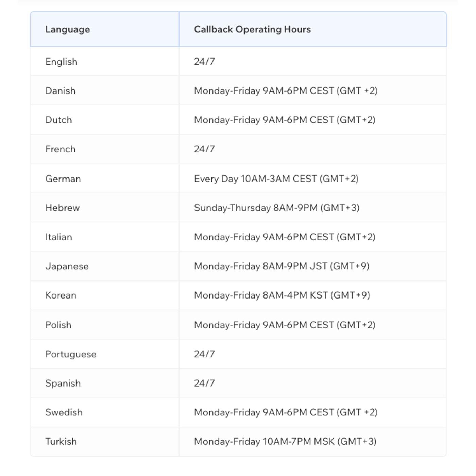Select the Turkish language cell
This screenshot has width=476, height=476.
[x=105, y=442]
